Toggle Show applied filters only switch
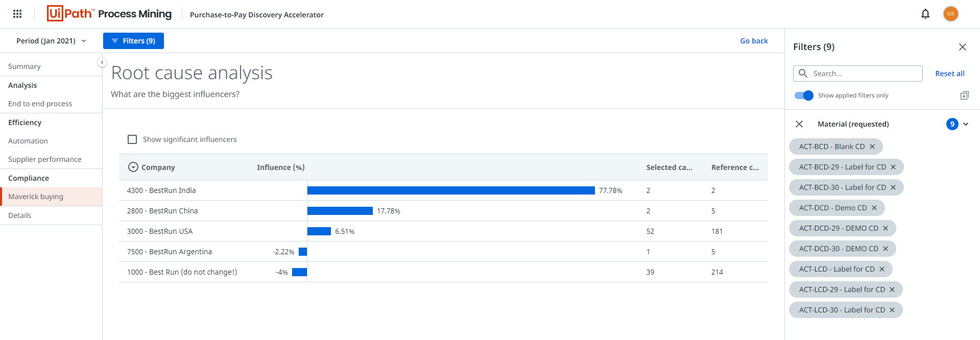 [x=804, y=95]
